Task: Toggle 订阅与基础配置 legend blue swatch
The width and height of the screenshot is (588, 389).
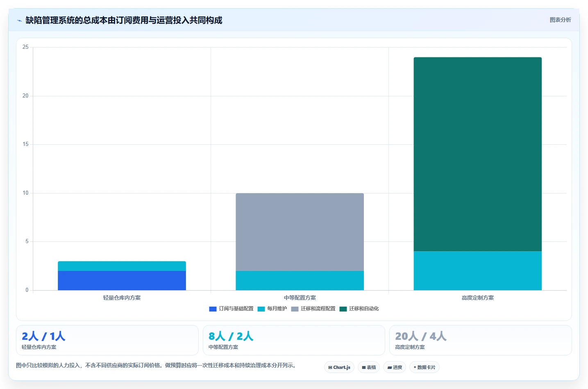Action: tap(213, 309)
